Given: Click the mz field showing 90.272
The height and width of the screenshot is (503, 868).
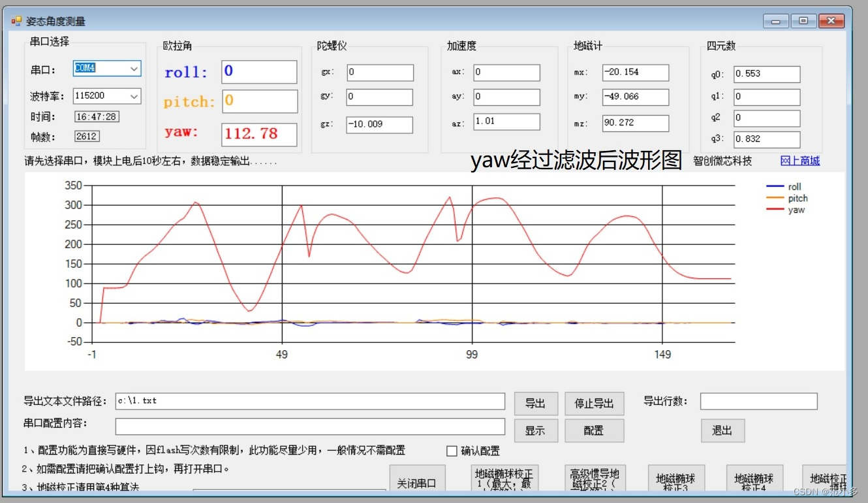Looking at the screenshot, I should 636,123.
